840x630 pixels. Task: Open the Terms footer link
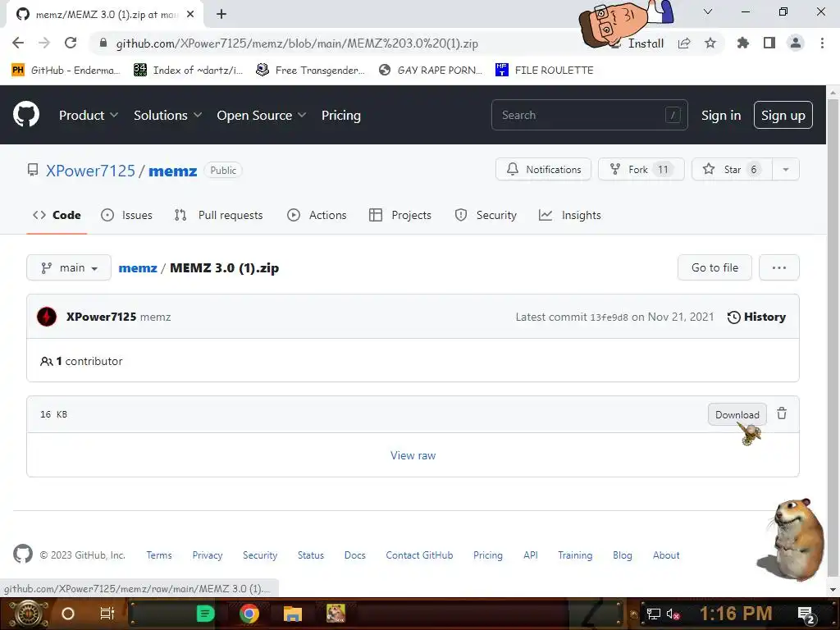tap(159, 555)
